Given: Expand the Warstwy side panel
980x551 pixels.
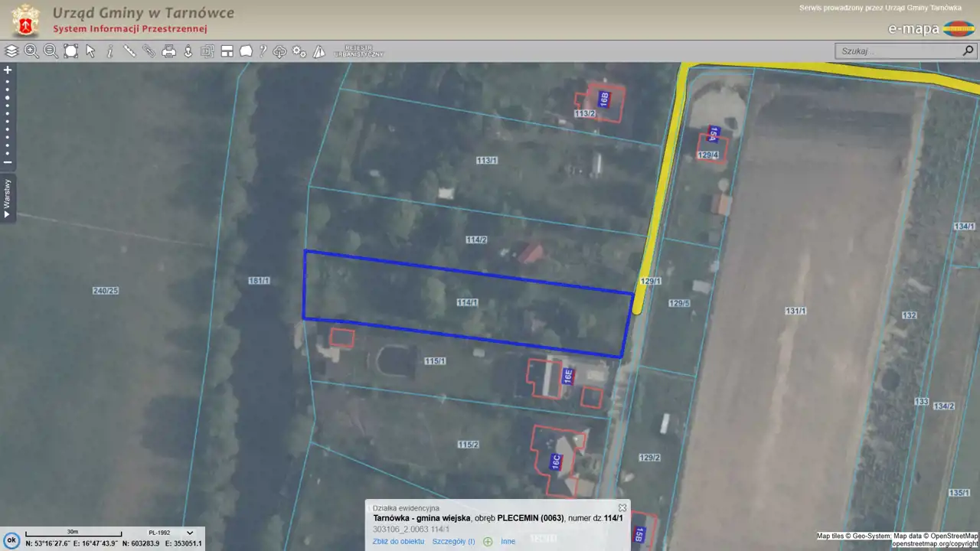Looking at the screenshot, I should [7, 198].
